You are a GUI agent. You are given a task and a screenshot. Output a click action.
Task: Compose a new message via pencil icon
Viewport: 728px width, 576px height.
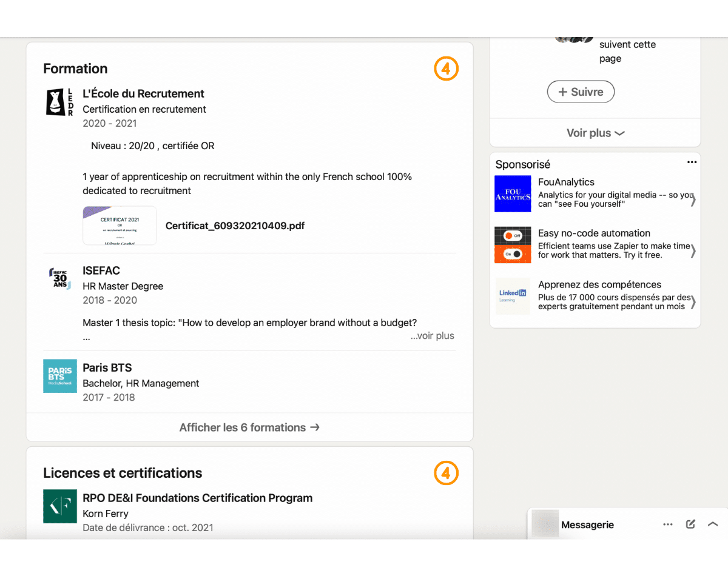(690, 524)
